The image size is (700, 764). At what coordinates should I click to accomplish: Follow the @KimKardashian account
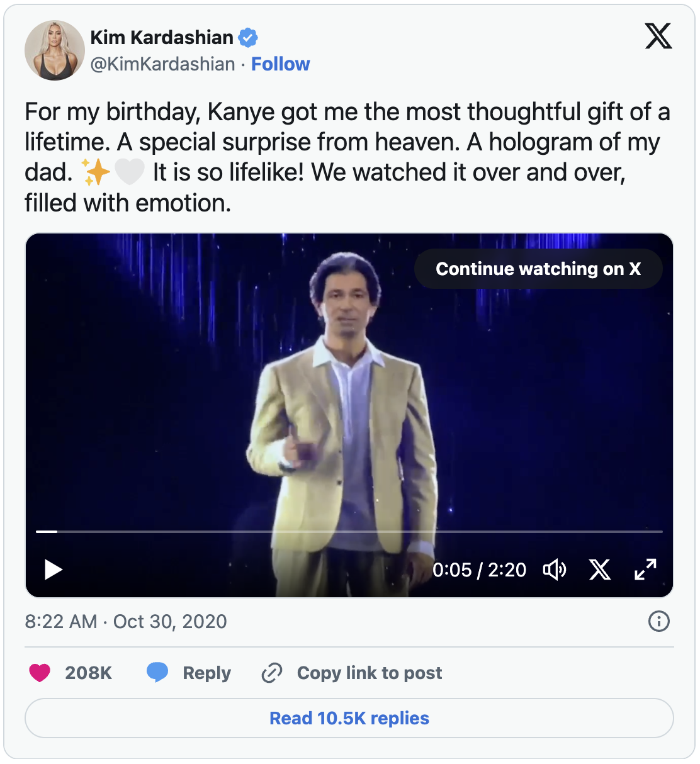[x=280, y=64]
